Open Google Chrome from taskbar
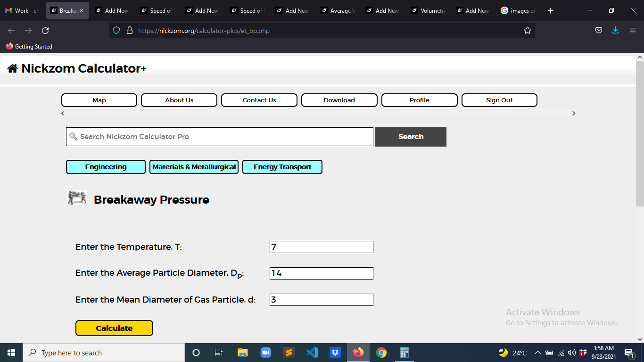The image size is (644, 362). pos(381,353)
